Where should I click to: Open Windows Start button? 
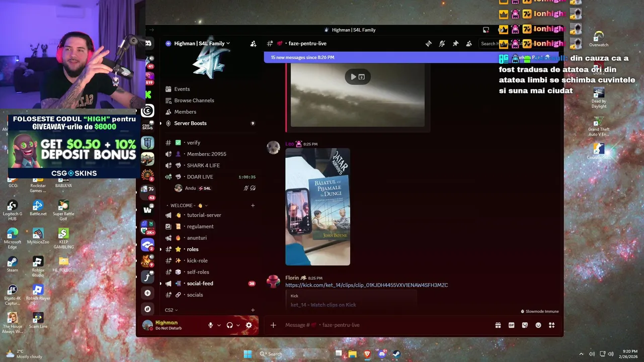pos(248,354)
